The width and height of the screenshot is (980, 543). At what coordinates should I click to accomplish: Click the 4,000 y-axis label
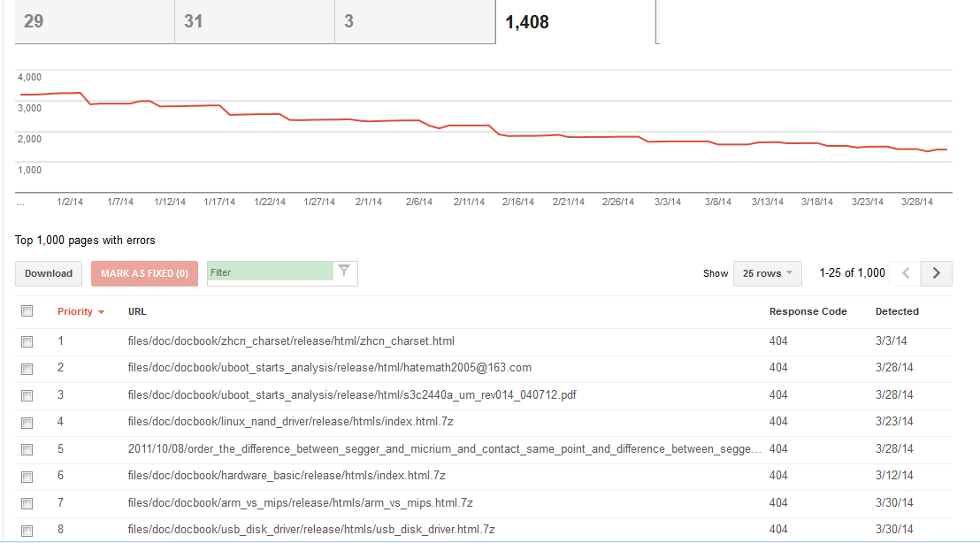pos(29,78)
